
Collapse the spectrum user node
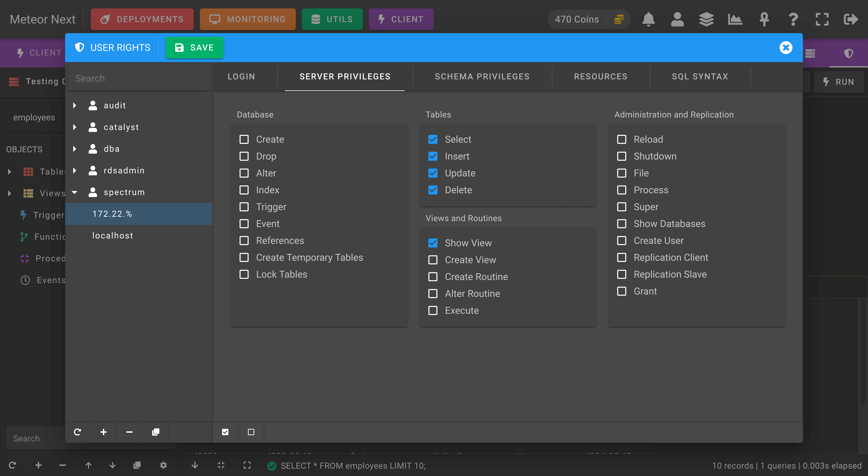(x=75, y=192)
